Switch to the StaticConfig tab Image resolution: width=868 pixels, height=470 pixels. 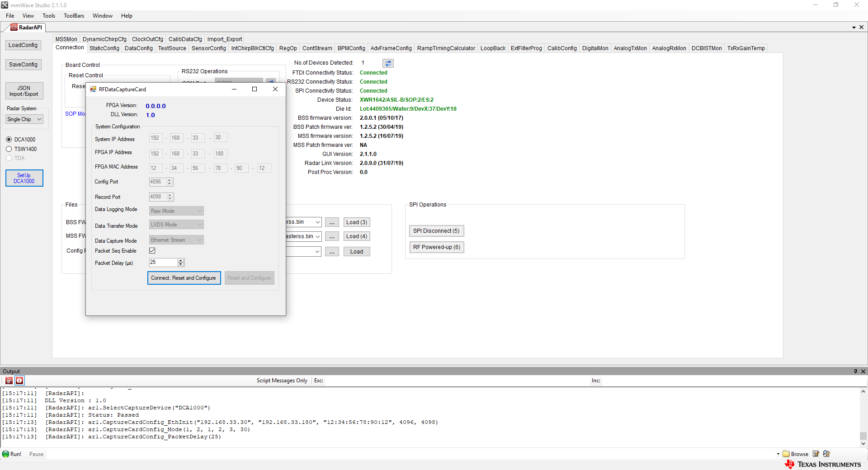[104, 48]
